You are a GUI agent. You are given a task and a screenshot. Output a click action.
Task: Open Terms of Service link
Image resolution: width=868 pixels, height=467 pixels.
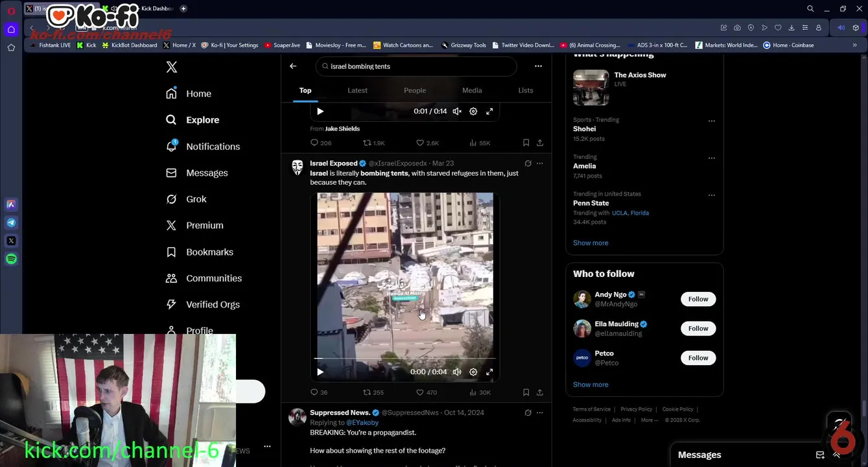[x=591, y=409]
